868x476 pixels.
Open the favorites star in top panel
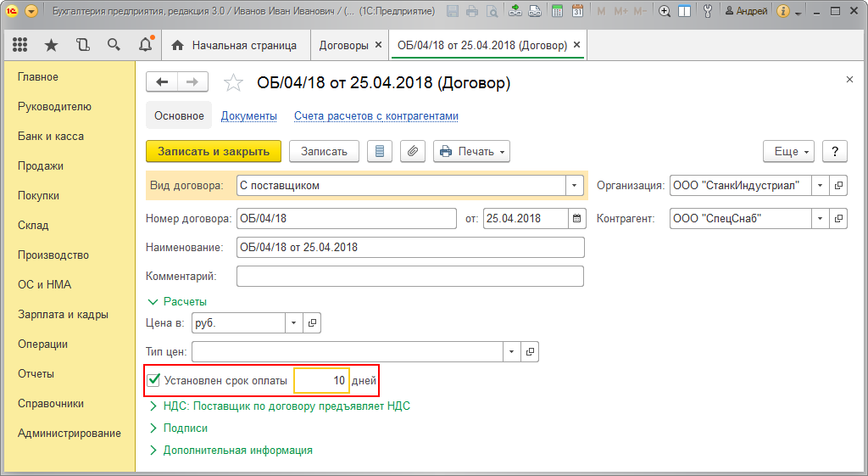[51, 46]
